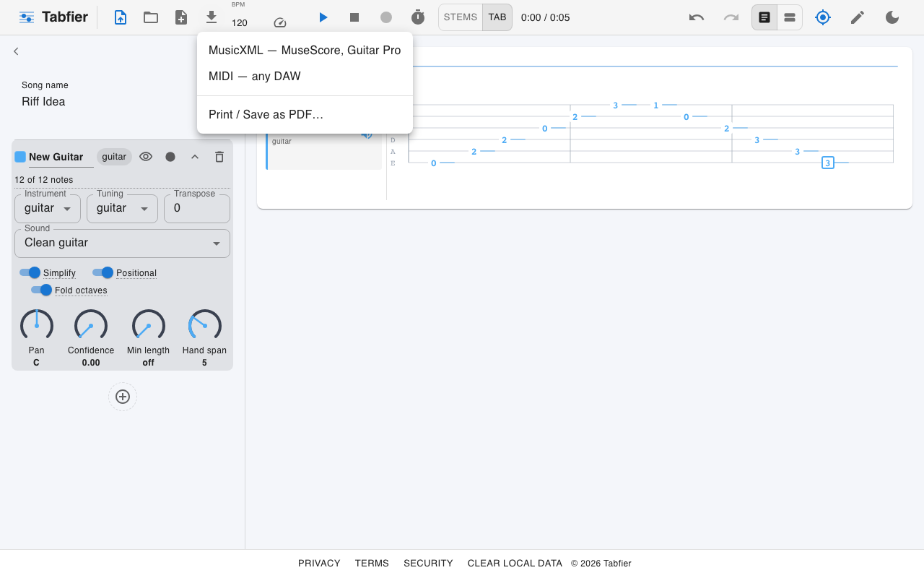The height and width of the screenshot is (578, 924).
Task: Click the Transpose field
Action: click(x=197, y=209)
